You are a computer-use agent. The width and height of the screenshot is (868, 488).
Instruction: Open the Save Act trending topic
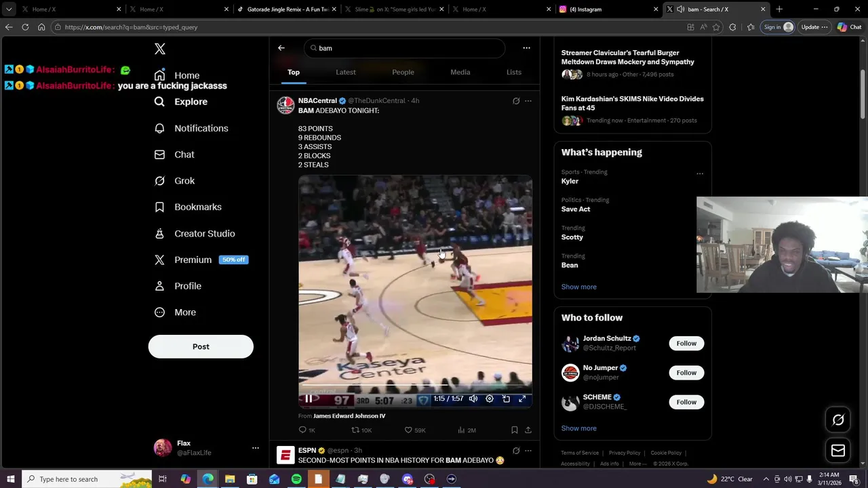point(576,209)
